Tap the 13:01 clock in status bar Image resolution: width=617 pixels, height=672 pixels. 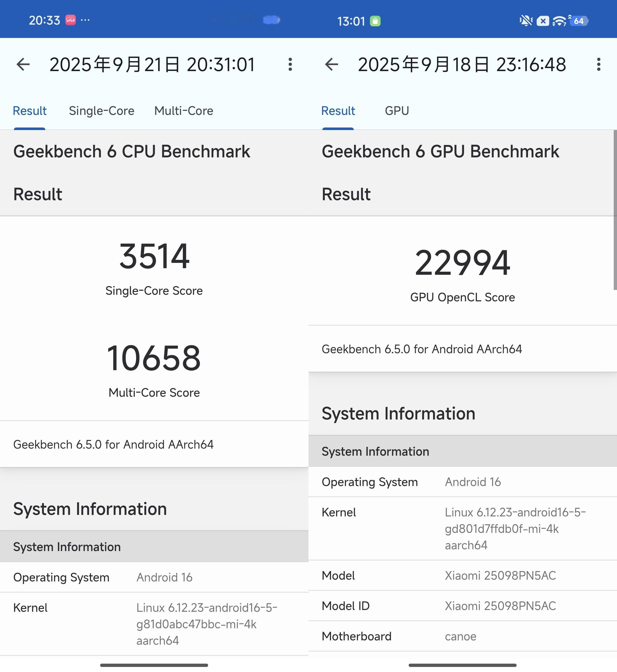click(x=351, y=21)
